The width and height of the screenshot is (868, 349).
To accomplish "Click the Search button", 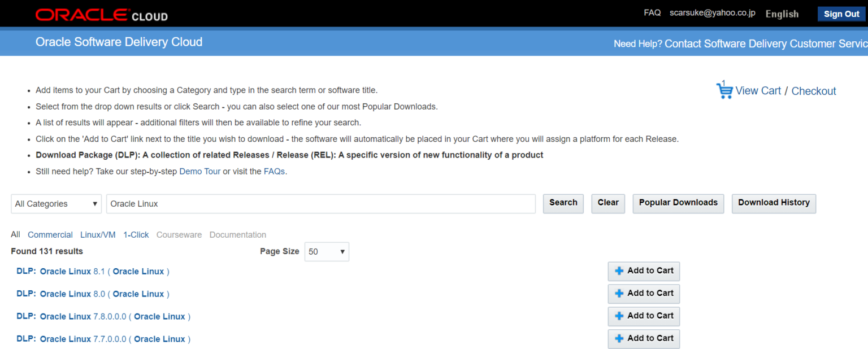I will point(563,203).
